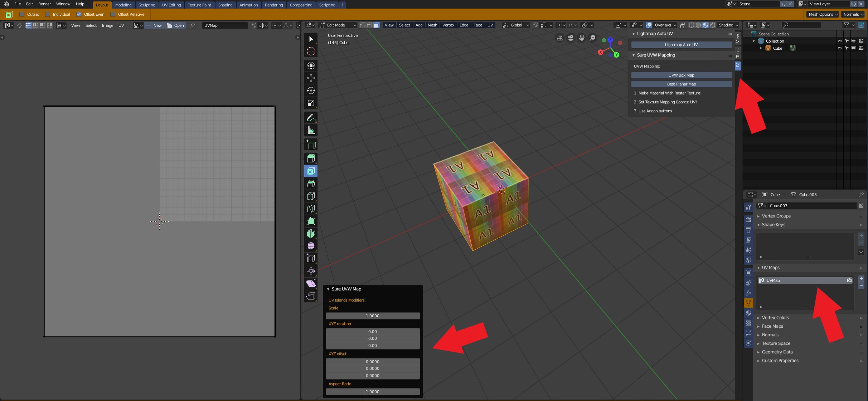Viewport: 868px width, 401px height.
Task: Click the UVW Box Map button
Action: [x=681, y=75]
